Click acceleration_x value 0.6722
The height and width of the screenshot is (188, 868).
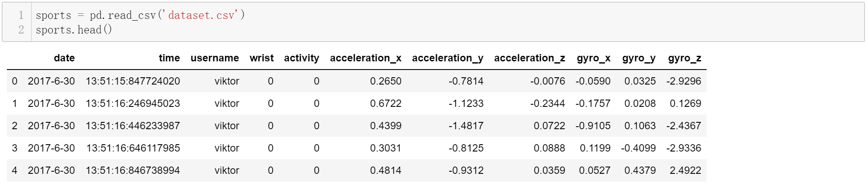click(x=386, y=103)
